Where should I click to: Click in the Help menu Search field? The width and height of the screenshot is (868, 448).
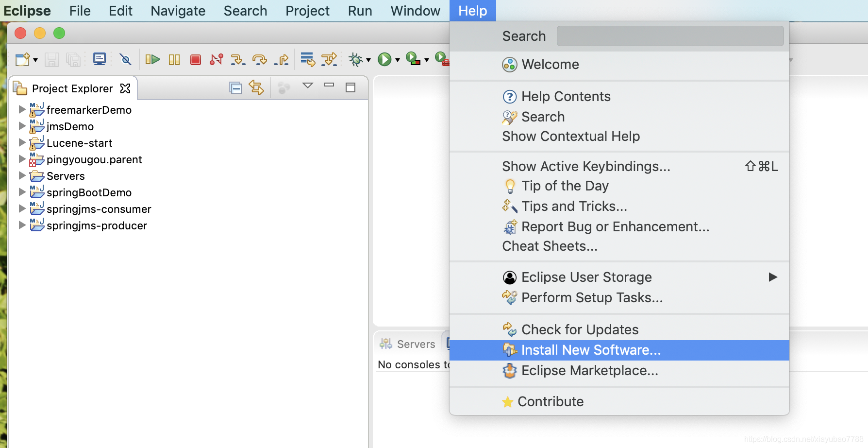click(670, 36)
